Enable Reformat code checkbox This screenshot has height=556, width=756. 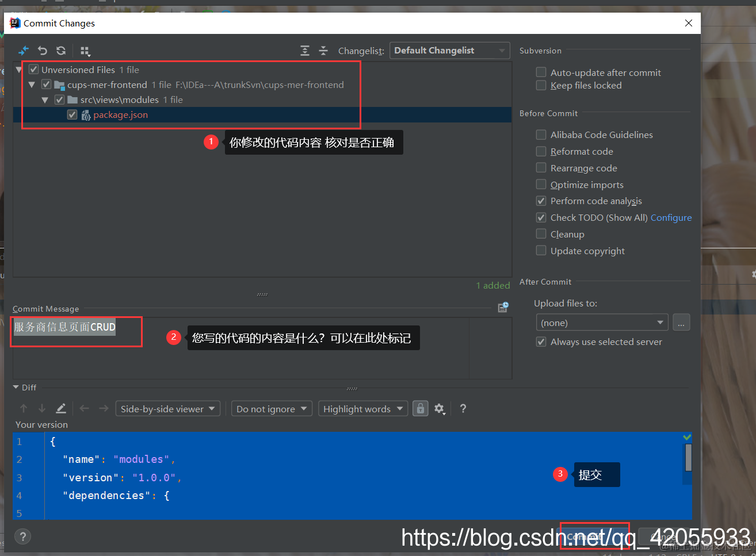(541, 151)
